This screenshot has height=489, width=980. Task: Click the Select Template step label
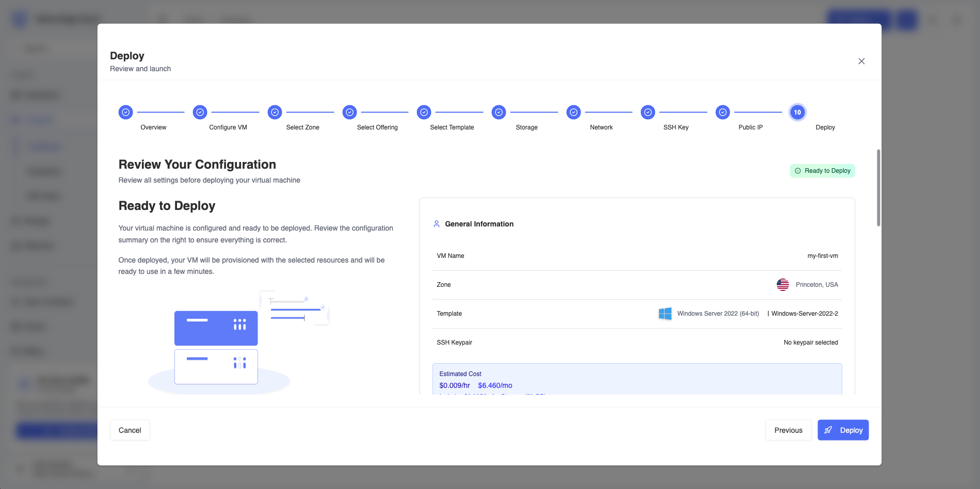click(452, 127)
